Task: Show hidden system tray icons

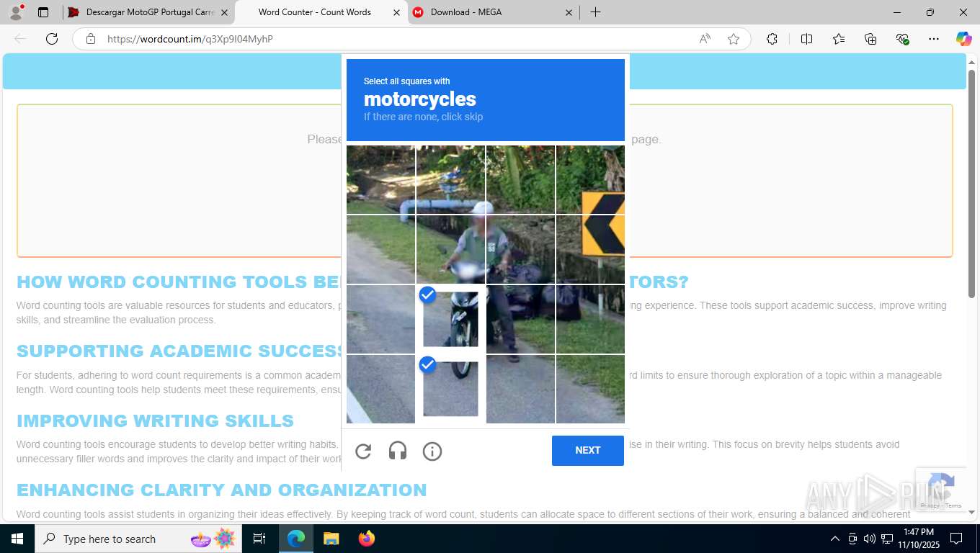Action: click(x=835, y=539)
